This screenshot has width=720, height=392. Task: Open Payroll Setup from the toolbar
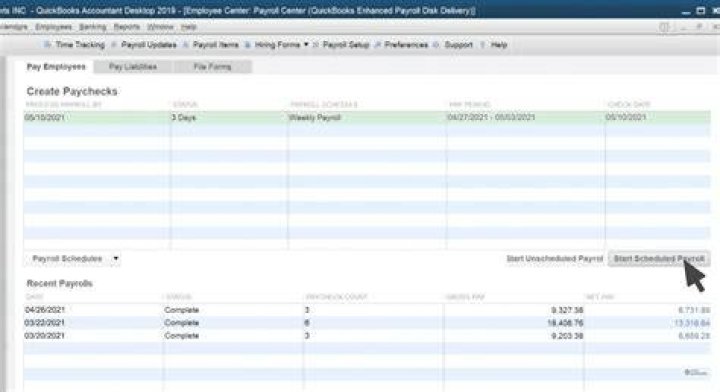(x=346, y=45)
